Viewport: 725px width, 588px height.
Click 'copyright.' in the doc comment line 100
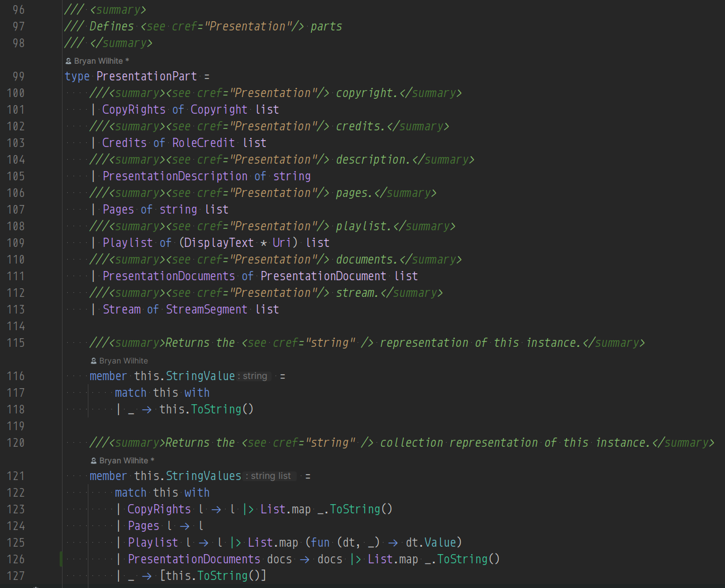367,93
